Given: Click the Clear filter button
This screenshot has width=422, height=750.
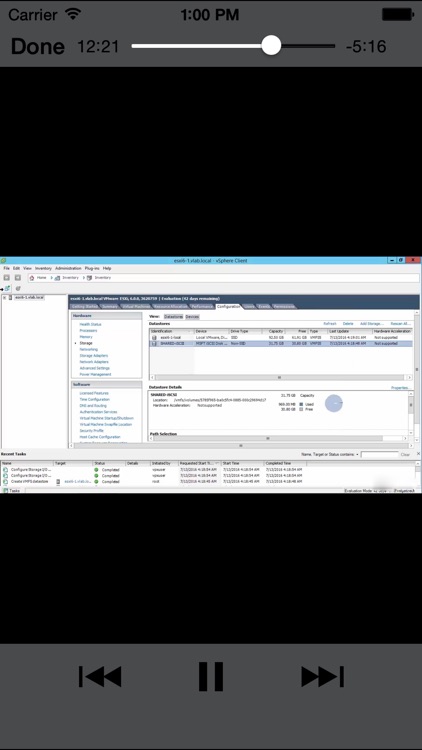Looking at the screenshot, I should (x=405, y=454).
